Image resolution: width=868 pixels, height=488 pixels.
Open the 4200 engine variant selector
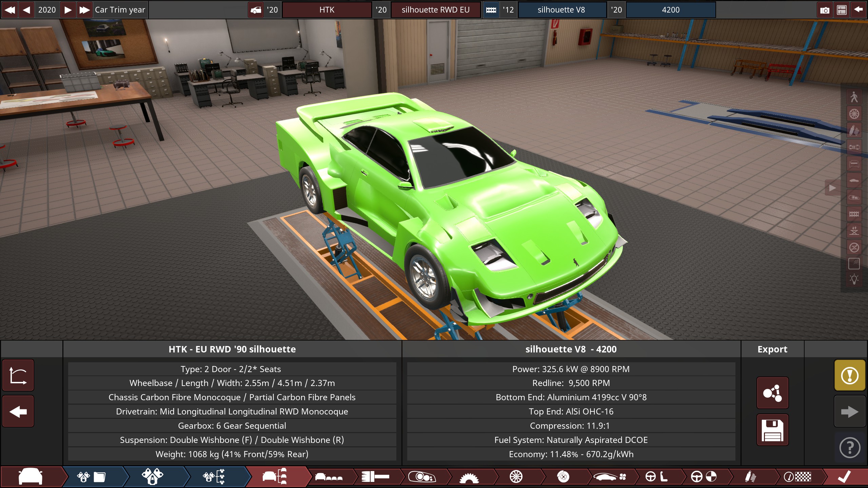(671, 9)
